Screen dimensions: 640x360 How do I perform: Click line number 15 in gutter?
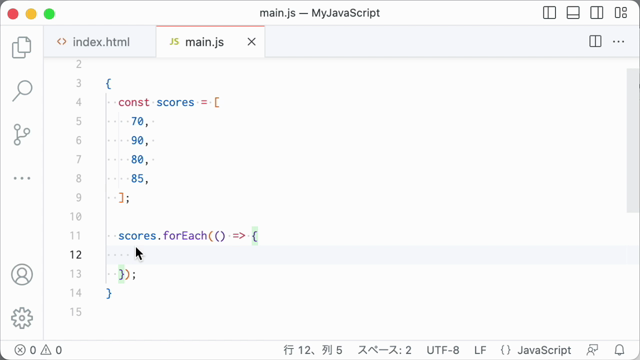click(76, 312)
